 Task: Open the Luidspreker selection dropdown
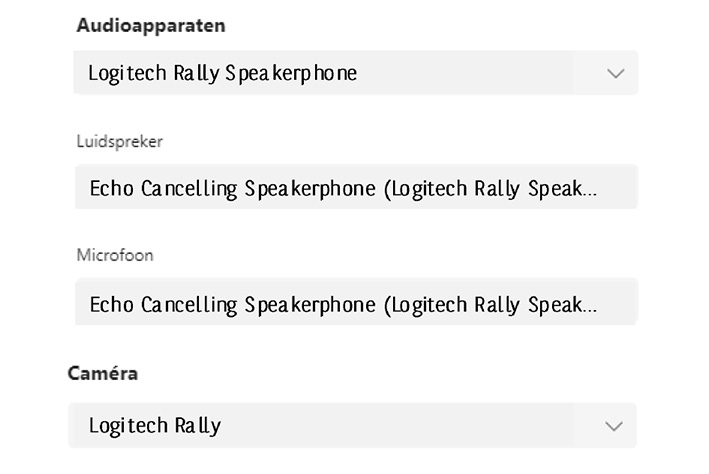click(x=355, y=187)
